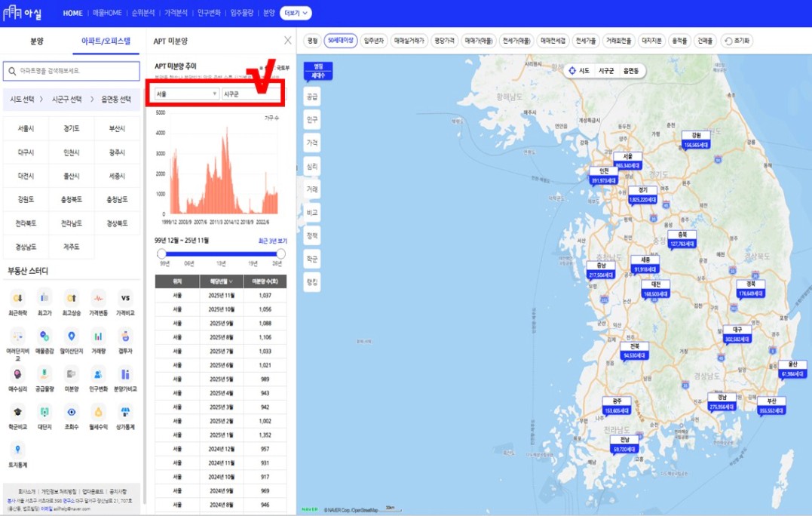Click the 가격비교 VS icon

[x=125, y=297]
